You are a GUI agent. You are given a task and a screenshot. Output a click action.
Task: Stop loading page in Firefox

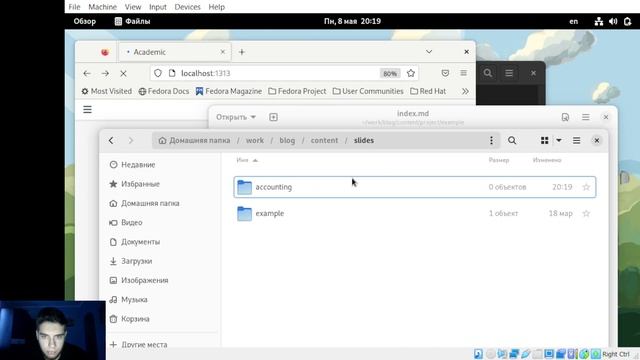[123, 73]
